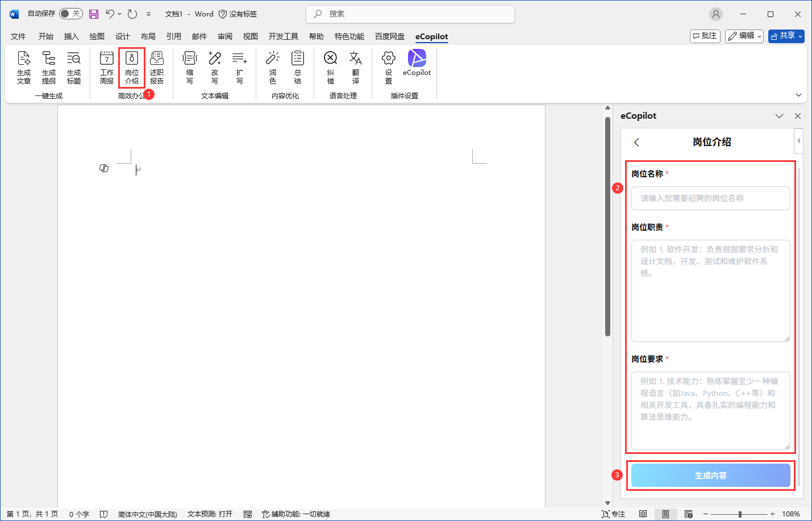The width and height of the screenshot is (812, 521).
Task: Switch to 专注 focus mode
Action: (614, 514)
